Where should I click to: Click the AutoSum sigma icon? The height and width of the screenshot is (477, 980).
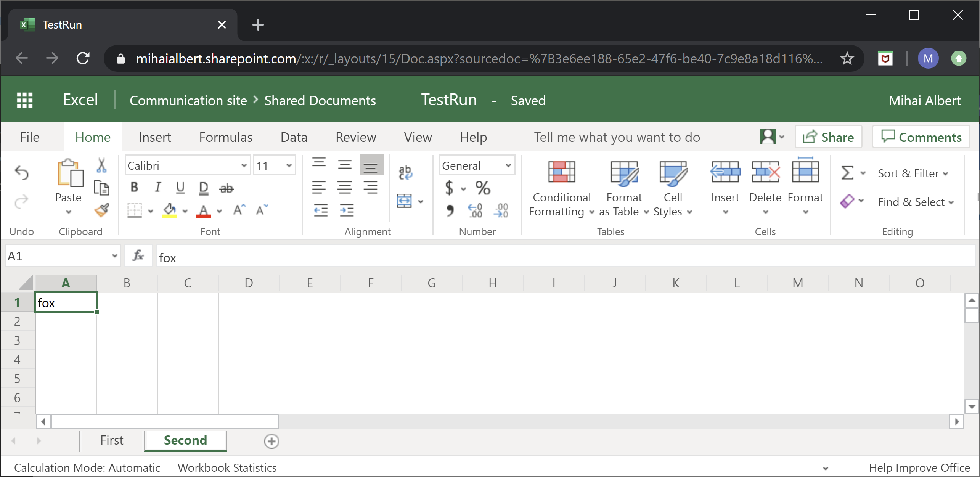[847, 173]
